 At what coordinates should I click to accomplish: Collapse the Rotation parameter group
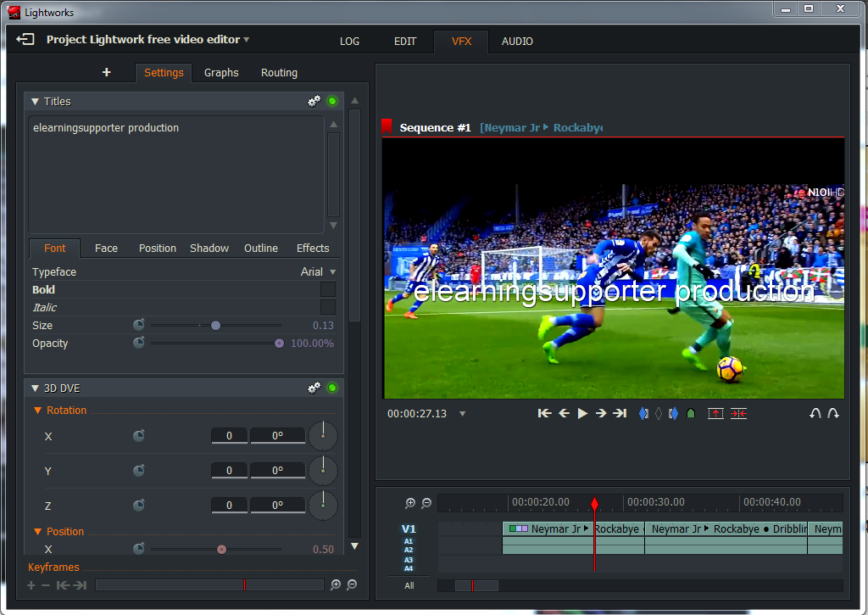click(37, 410)
